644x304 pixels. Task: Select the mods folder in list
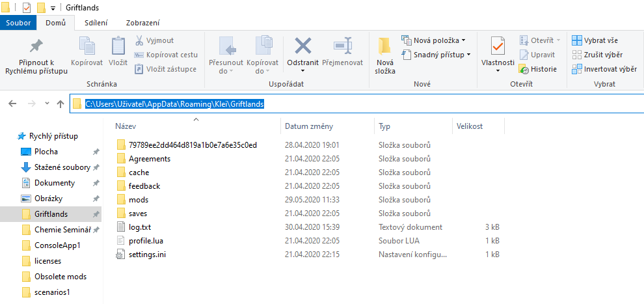click(x=138, y=200)
